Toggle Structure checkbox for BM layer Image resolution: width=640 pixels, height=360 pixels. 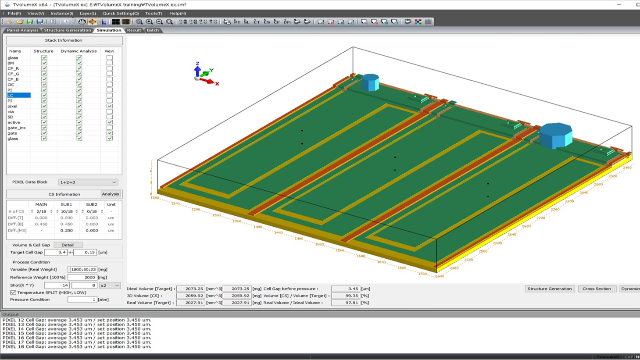[44, 63]
